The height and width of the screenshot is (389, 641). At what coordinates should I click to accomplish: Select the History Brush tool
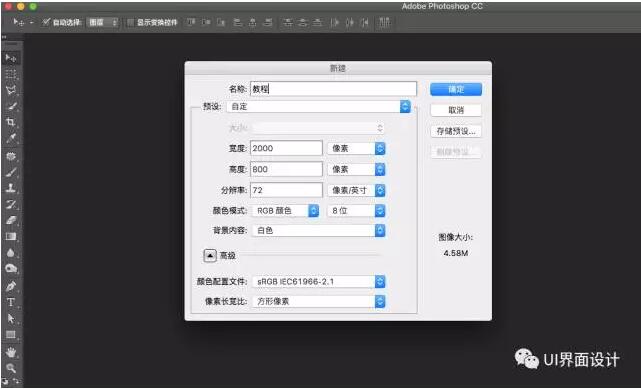coord(11,204)
